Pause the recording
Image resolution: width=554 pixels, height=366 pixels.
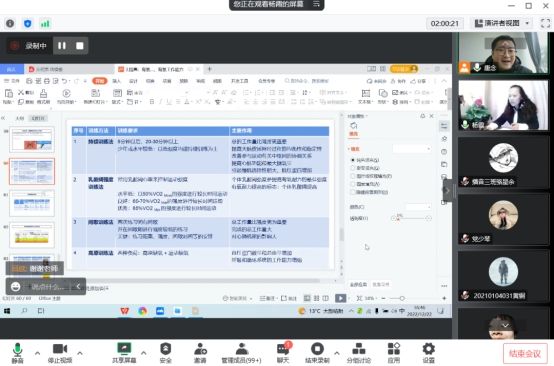[x=62, y=46]
